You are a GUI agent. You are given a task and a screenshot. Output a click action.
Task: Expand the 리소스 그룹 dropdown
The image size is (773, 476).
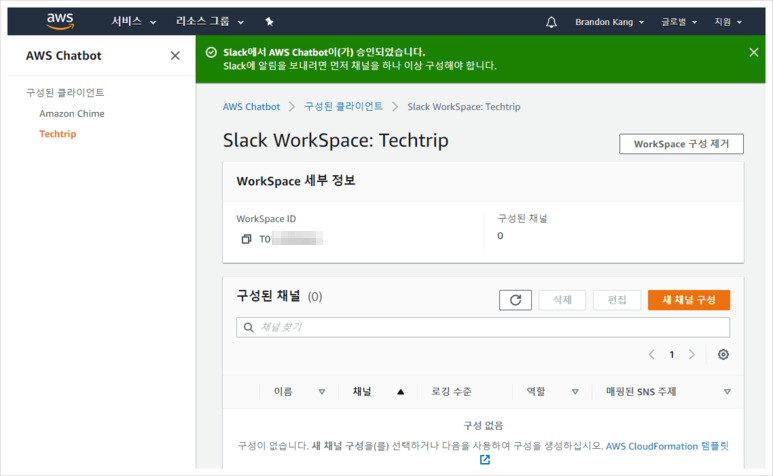tap(210, 22)
